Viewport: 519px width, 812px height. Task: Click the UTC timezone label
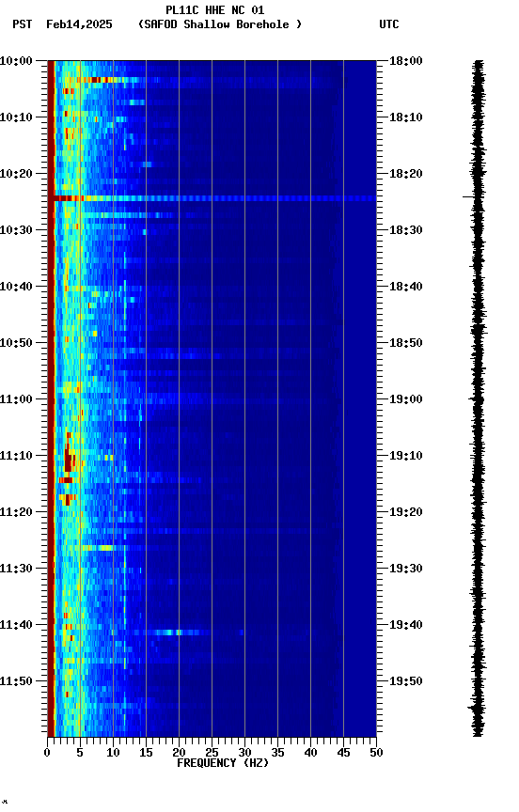[x=389, y=24]
